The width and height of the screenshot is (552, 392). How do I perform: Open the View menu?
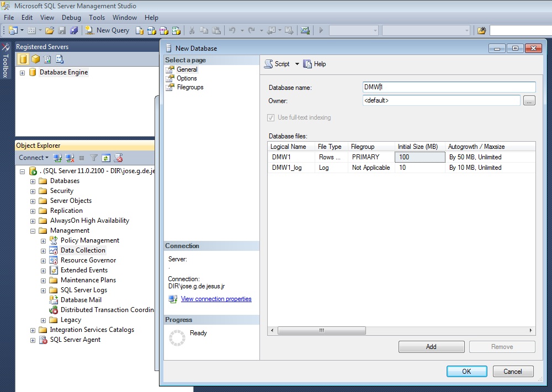pos(47,18)
